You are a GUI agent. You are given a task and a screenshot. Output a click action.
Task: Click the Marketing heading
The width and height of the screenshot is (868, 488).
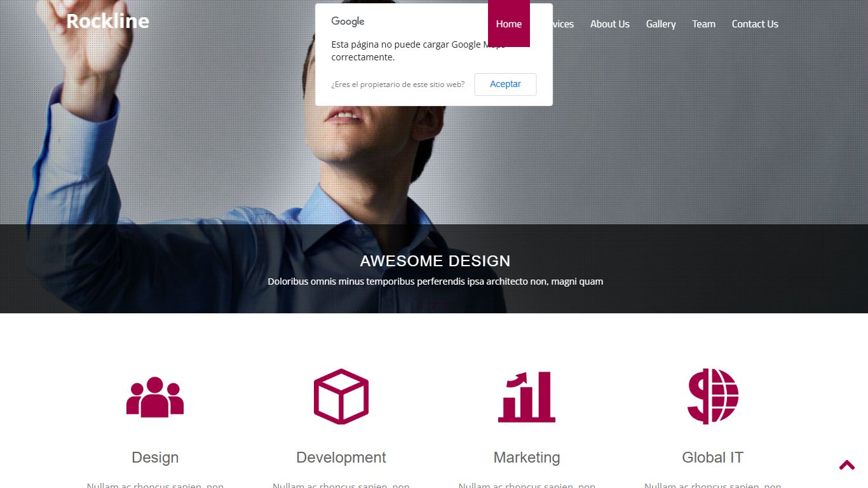click(527, 457)
